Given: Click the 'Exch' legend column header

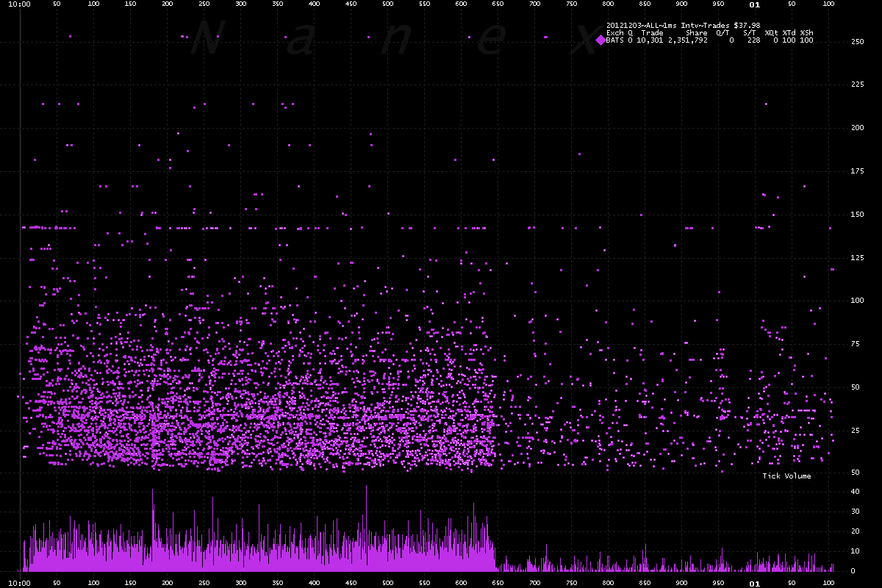Looking at the screenshot, I should pyautogui.click(x=615, y=33).
